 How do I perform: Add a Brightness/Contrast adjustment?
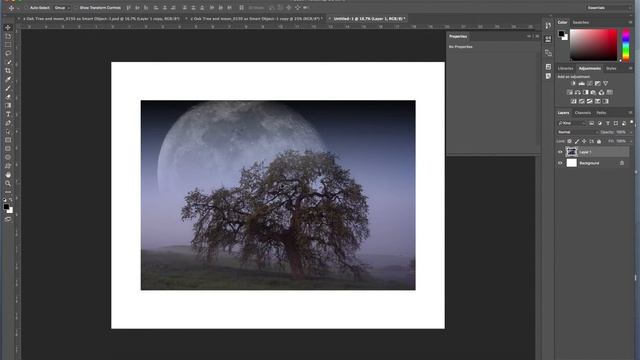(573, 83)
